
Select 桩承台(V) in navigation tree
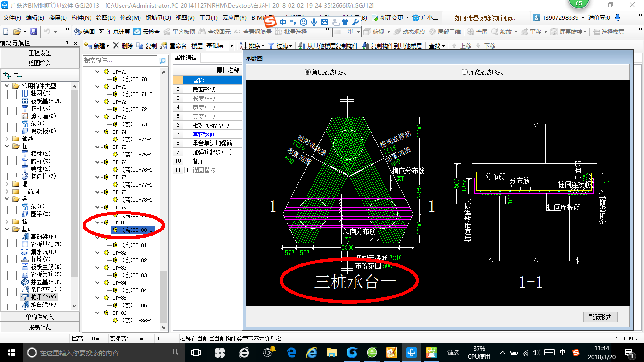pyautogui.click(x=43, y=297)
